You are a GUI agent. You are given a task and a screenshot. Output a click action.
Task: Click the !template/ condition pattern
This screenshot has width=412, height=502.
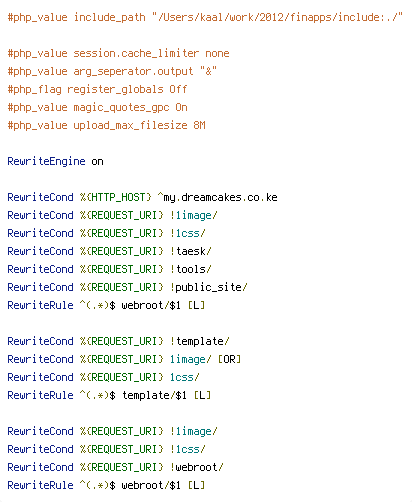199,341
